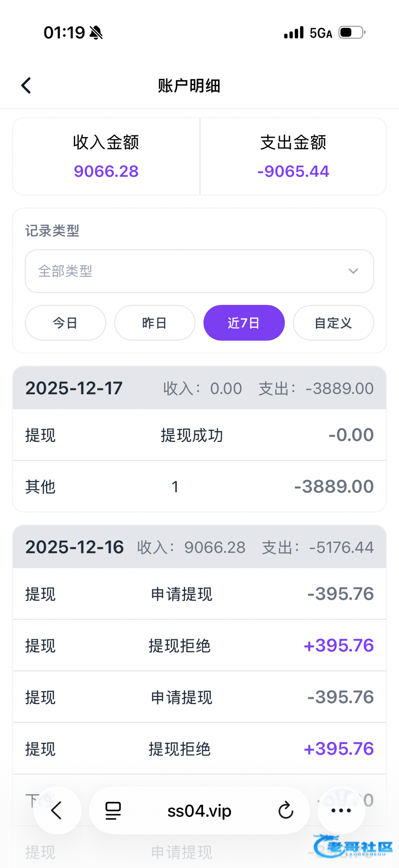Tap the battery indicator in status bar
Viewport: 399px width, 868px height.
(x=352, y=33)
